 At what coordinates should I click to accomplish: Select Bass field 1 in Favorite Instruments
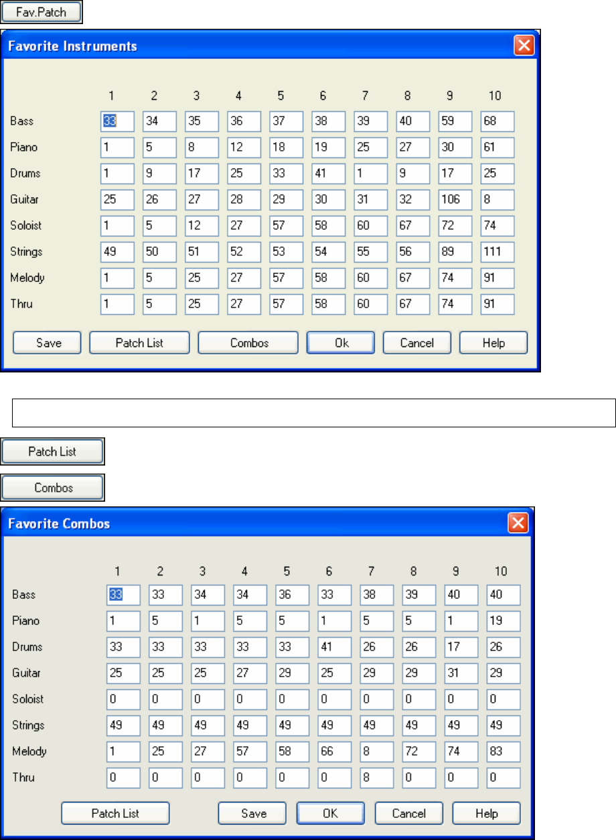pos(117,121)
